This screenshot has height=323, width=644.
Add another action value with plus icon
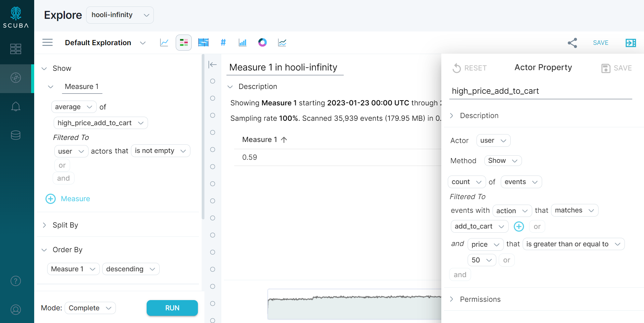pos(519,227)
